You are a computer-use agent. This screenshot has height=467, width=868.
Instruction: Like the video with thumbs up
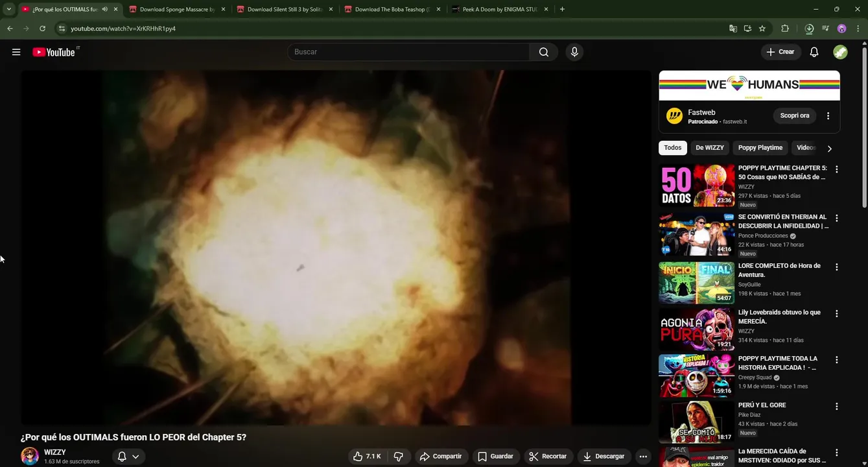click(366, 457)
